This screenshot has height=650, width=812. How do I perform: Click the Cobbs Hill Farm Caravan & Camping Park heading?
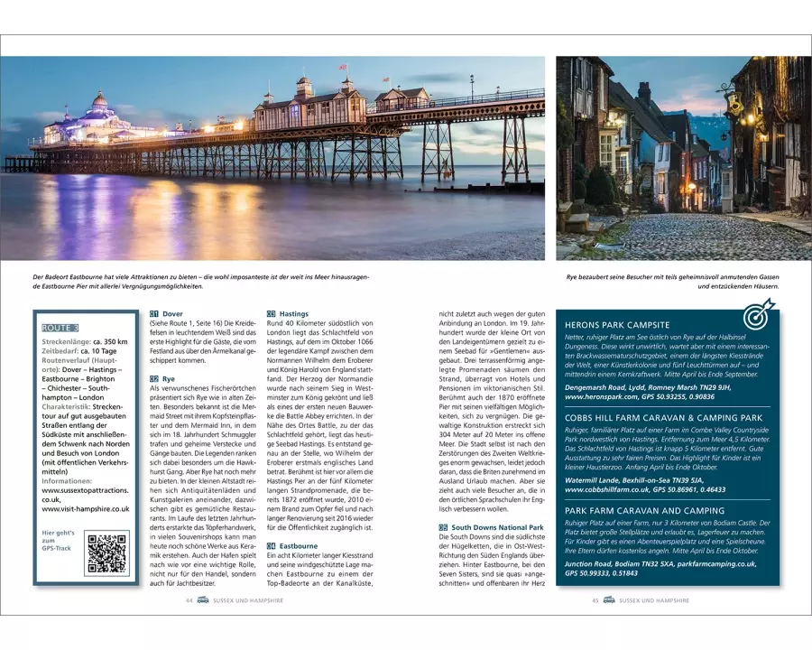[x=663, y=418]
